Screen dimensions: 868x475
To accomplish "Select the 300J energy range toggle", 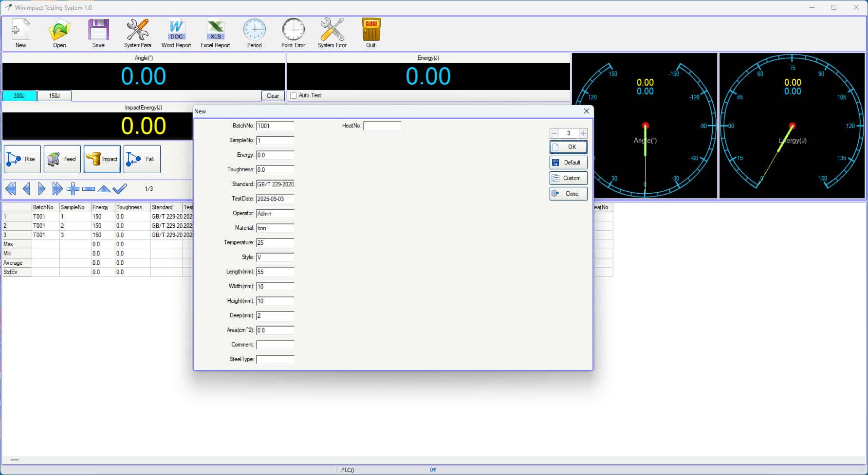I will pos(19,96).
